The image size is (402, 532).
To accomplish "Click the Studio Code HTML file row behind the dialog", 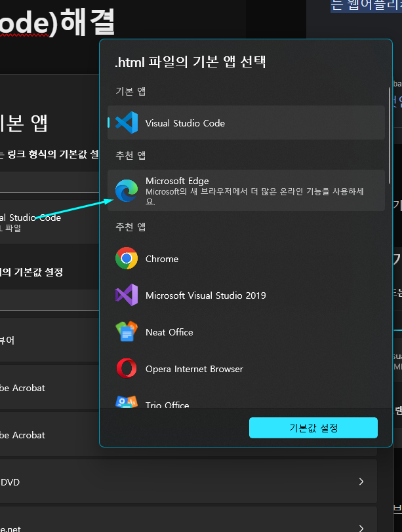I will tap(50, 222).
